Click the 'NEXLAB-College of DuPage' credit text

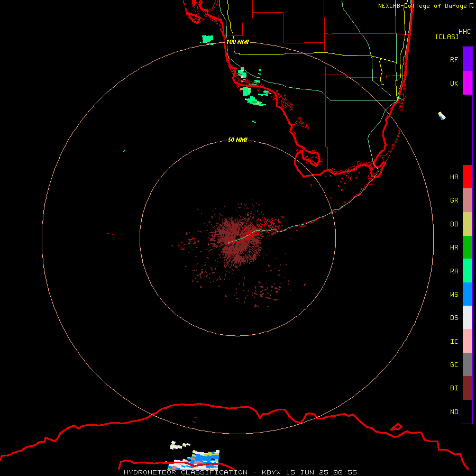(x=422, y=6)
